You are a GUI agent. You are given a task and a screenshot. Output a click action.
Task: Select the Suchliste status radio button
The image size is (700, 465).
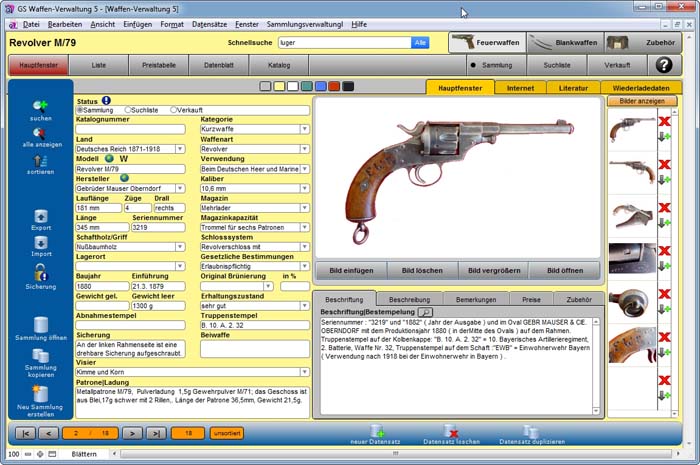[x=127, y=110]
